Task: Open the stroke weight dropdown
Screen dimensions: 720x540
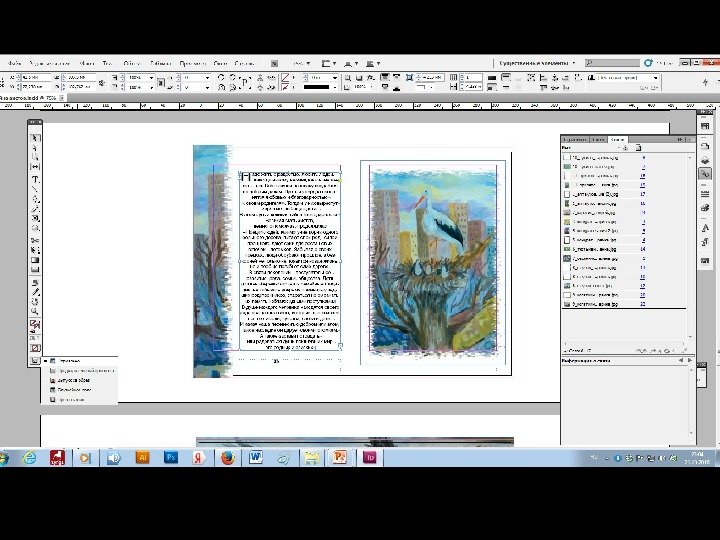Action: [x=335, y=78]
